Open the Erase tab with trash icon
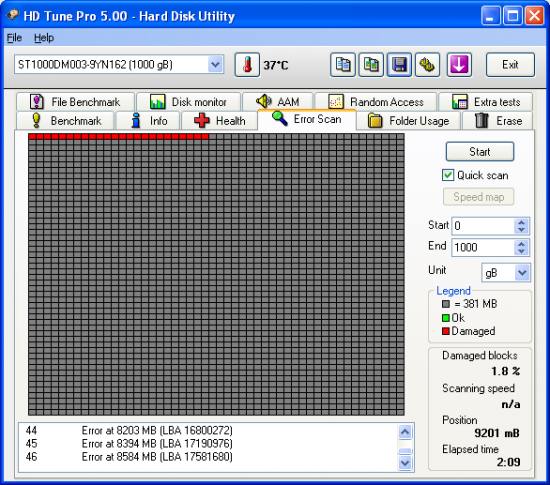The width and height of the screenshot is (550, 485). (x=498, y=121)
